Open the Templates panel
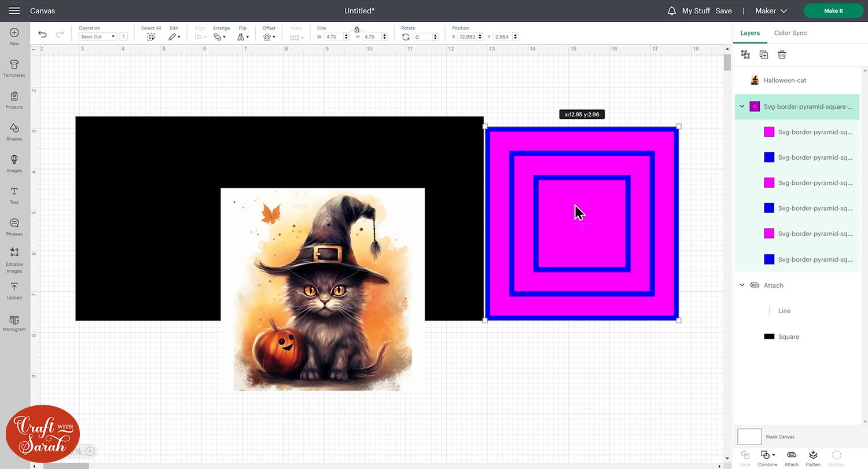This screenshot has width=868, height=469. [x=14, y=68]
